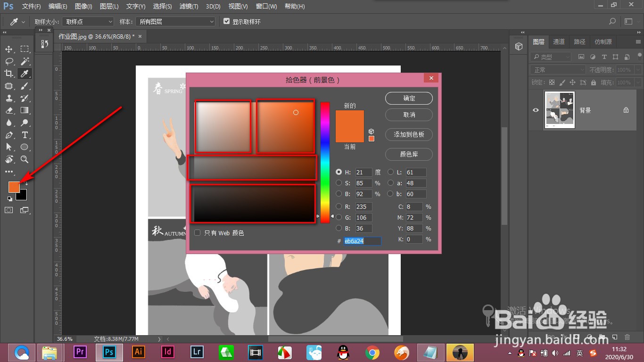Click the 确定 button
Screen dimensions: 644x362
[x=409, y=98]
